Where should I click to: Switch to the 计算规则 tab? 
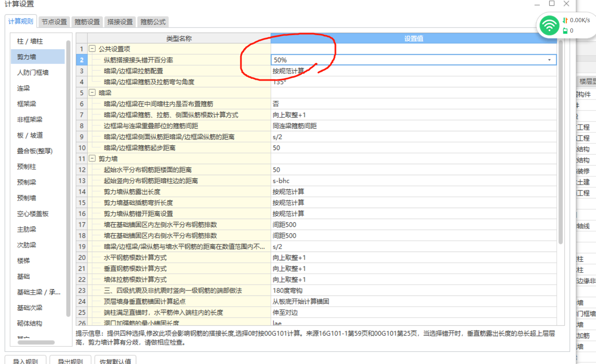tap(21, 21)
